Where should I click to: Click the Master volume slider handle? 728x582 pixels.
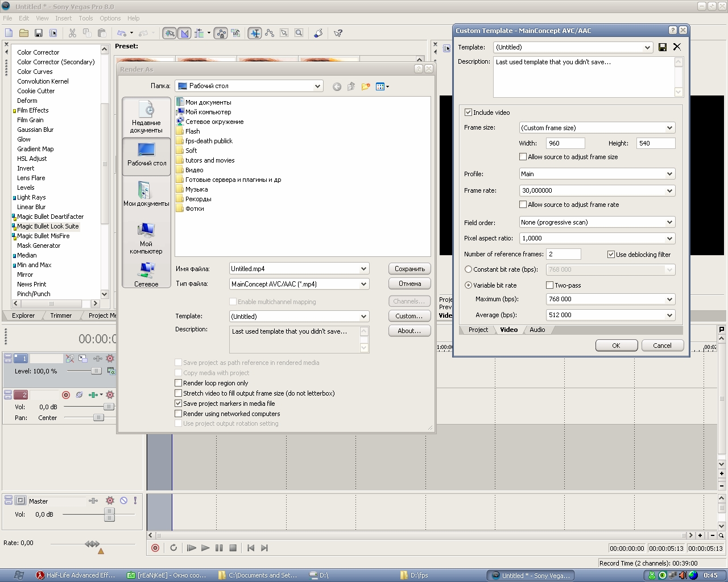pos(109,514)
